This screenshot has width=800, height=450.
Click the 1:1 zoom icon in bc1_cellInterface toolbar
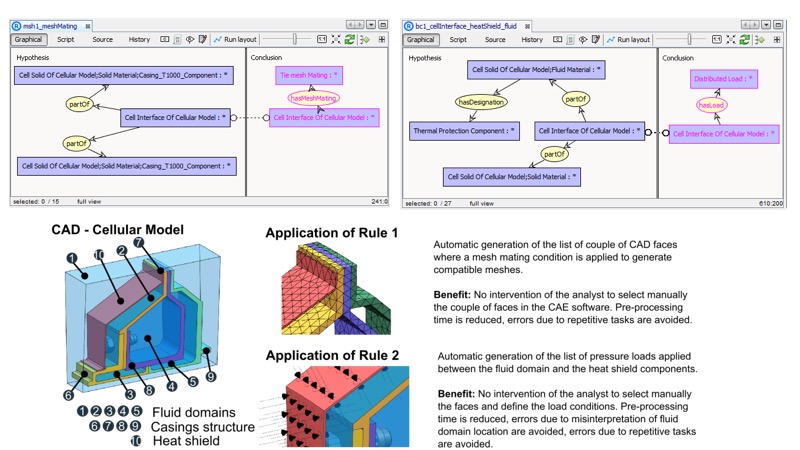[713, 40]
